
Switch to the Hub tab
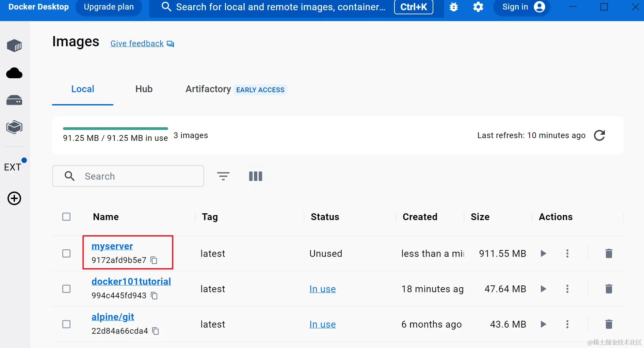144,89
